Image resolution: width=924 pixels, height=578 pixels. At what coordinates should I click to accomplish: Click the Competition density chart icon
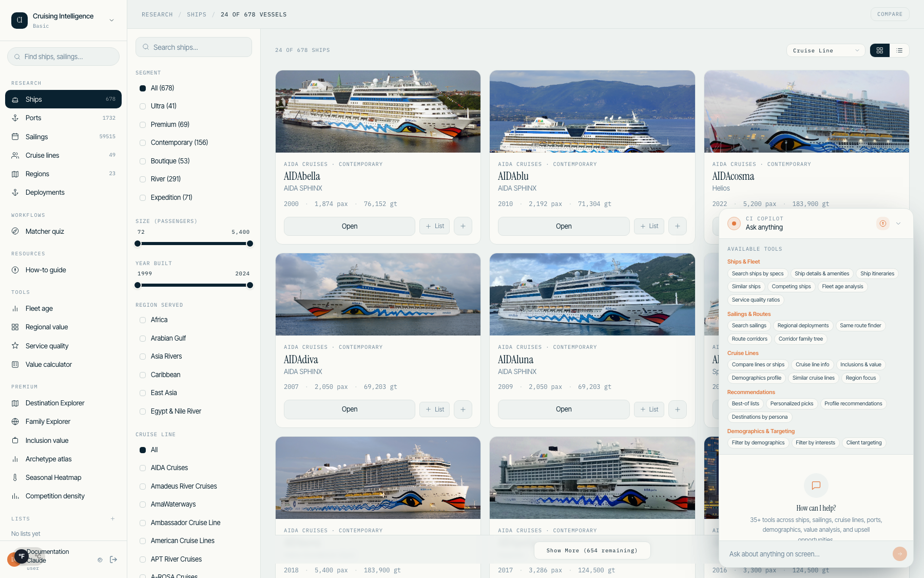tap(15, 496)
